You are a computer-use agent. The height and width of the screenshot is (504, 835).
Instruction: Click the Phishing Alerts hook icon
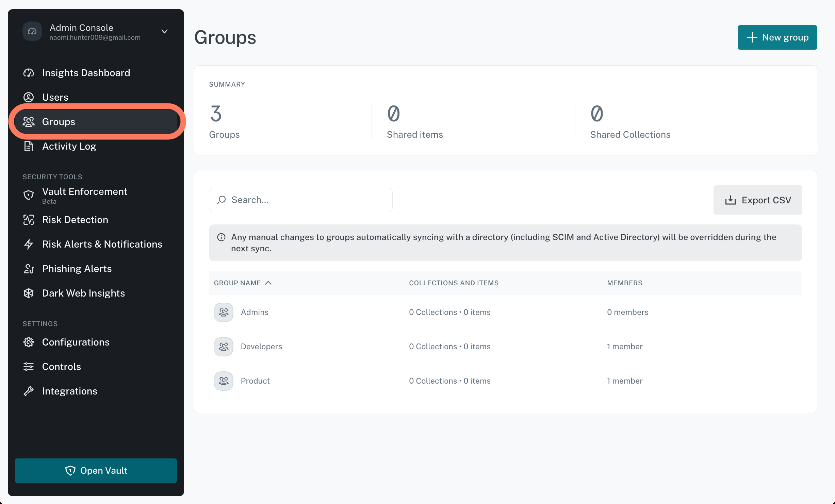29,269
